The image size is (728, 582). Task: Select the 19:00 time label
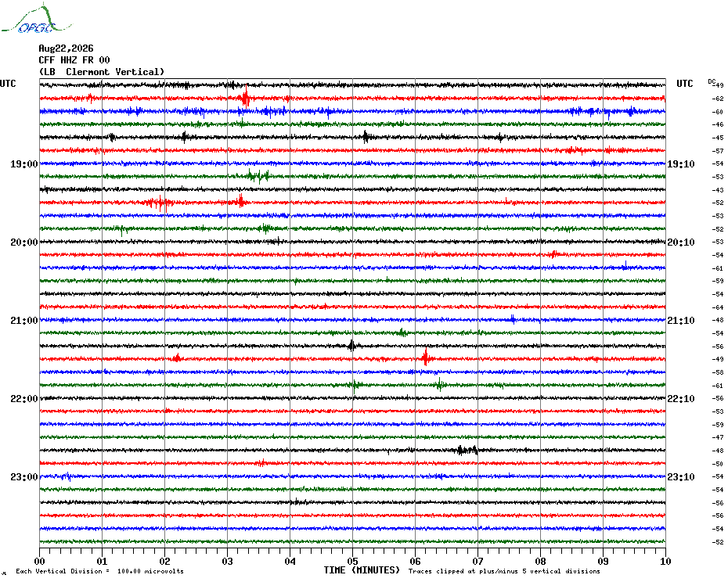tap(23, 163)
